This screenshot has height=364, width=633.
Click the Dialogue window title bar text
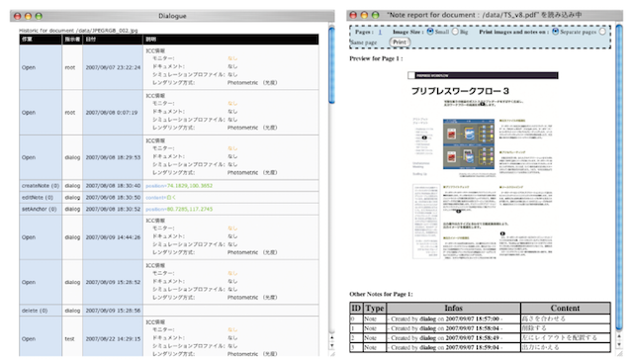pyautogui.click(x=172, y=16)
